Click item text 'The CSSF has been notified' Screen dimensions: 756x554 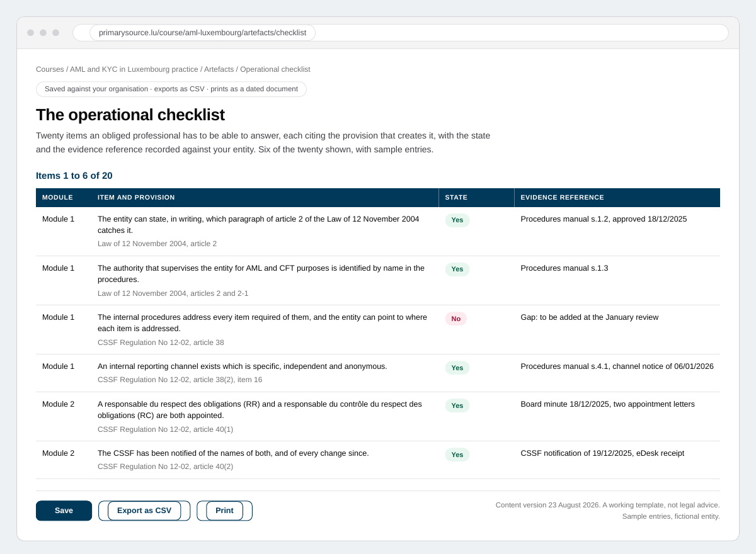coord(233,453)
